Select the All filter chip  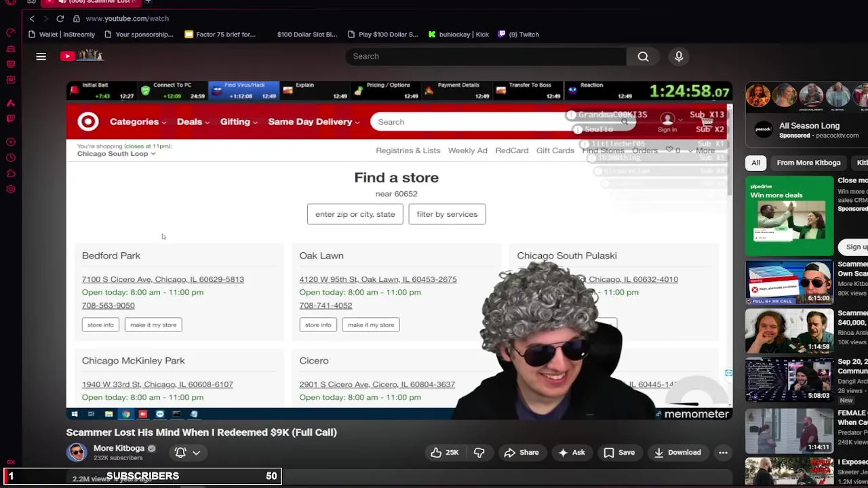(755, 163)
